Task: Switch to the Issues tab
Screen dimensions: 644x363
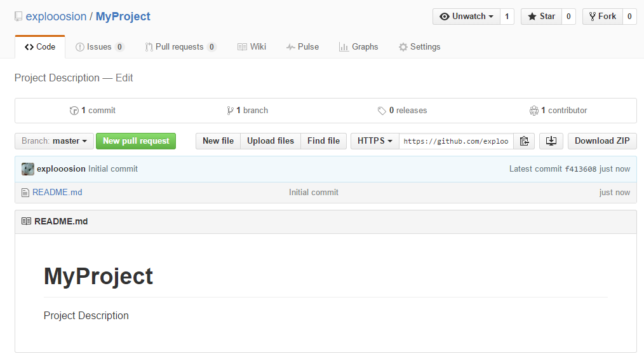Action: point(99,47)
